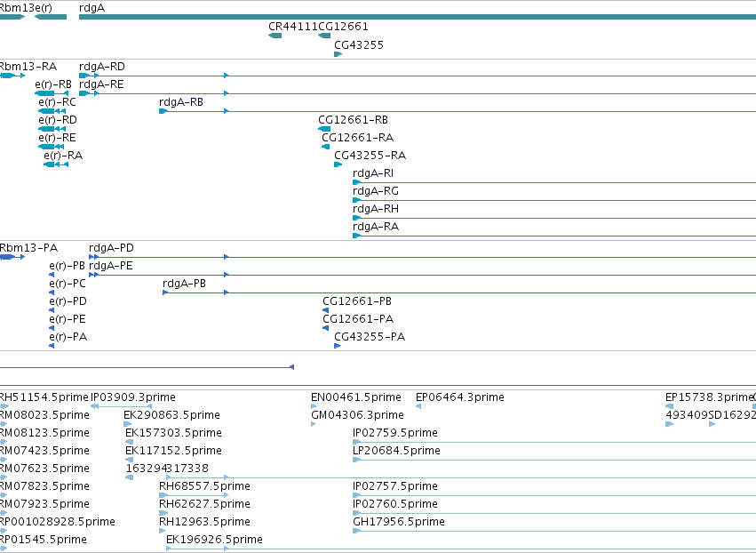Click the EK290863.5prime EST label
Viewport: 756px width, 553px height.
(171, 415)
